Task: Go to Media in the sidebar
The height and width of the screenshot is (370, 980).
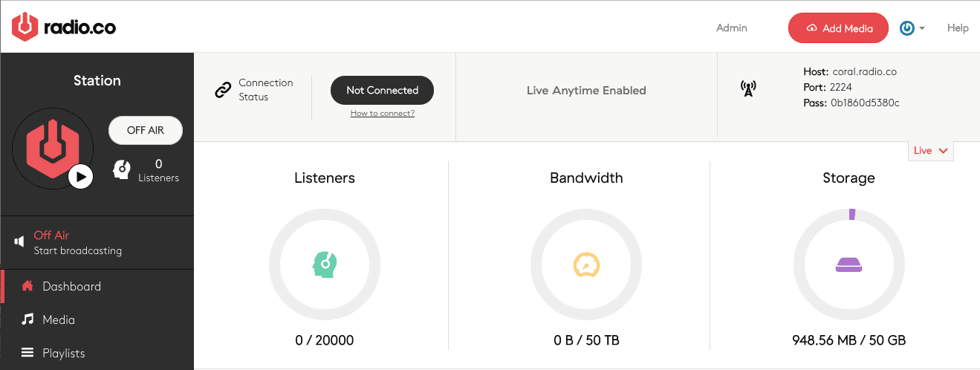Action: click(59, 319)
